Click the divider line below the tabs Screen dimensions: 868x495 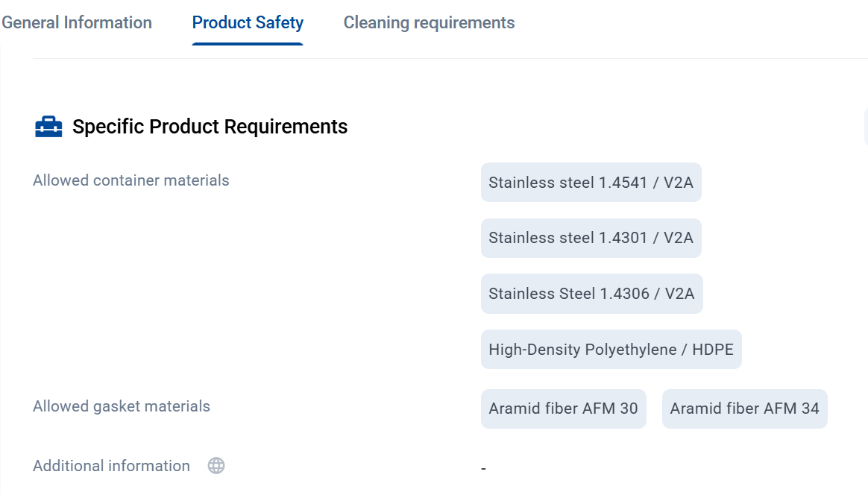[447, 58]
